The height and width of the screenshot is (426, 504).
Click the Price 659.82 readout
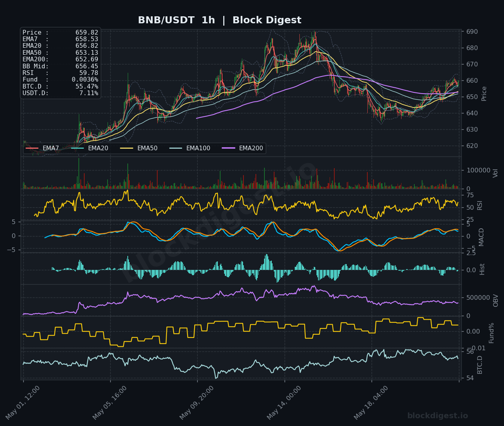pyautogui.click(x=60, y=33)
